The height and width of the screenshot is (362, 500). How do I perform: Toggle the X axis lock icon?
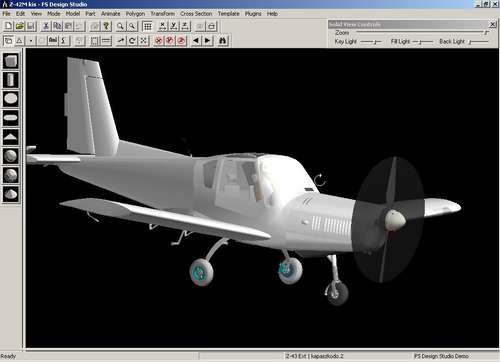[162, 26]
